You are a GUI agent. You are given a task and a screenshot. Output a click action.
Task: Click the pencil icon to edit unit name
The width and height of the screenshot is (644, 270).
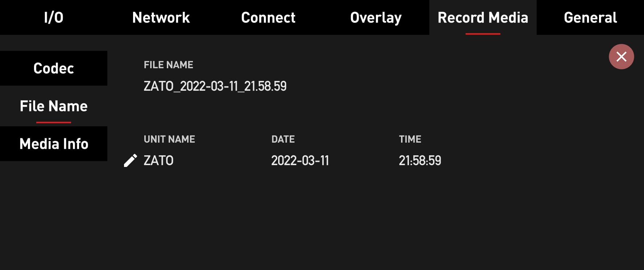point(131,160)
